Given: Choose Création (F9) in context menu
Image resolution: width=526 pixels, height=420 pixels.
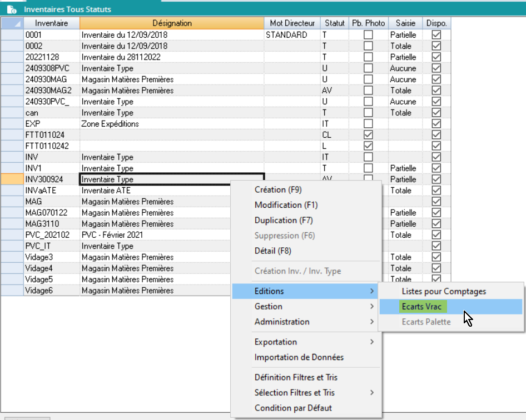Looking at the screenshot, I should [278, 189].
